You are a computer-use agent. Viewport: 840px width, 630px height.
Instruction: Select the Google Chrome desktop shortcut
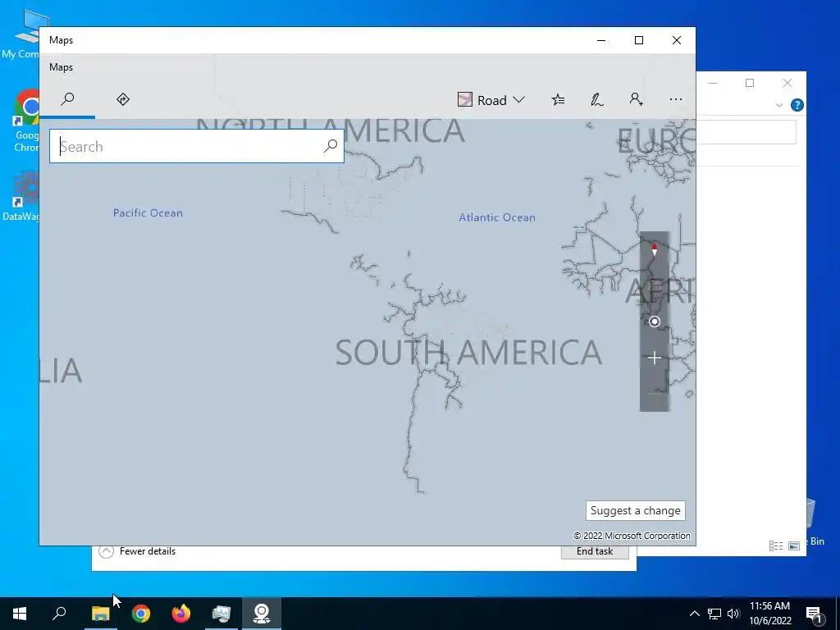(x=26, y=121)
